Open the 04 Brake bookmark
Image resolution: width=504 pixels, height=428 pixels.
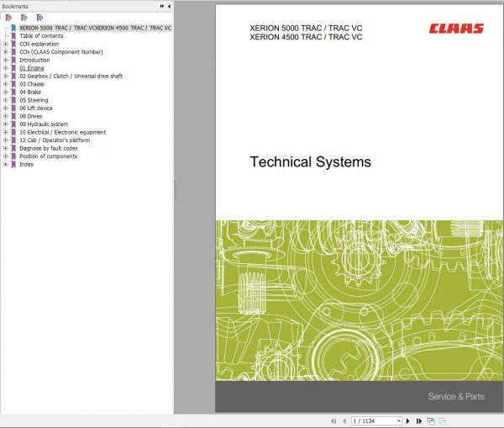(30, 92)
